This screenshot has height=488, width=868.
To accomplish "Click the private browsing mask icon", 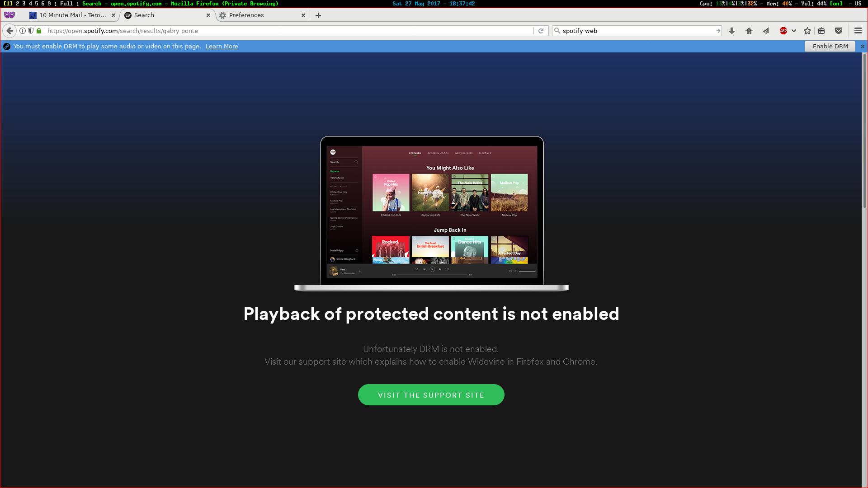I will tap(9, 15).
